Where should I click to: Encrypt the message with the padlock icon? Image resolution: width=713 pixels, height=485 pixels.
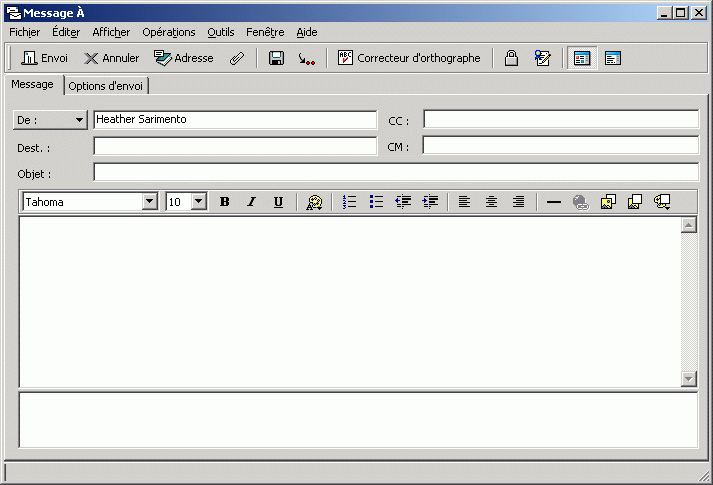[x=511, y=58]
